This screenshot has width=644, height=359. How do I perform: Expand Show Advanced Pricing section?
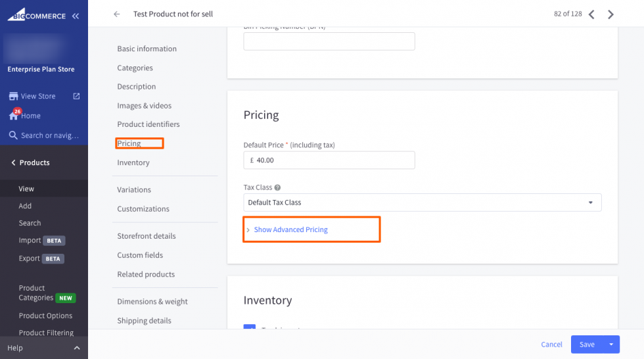pyautogui.click(x=290, y=229)
